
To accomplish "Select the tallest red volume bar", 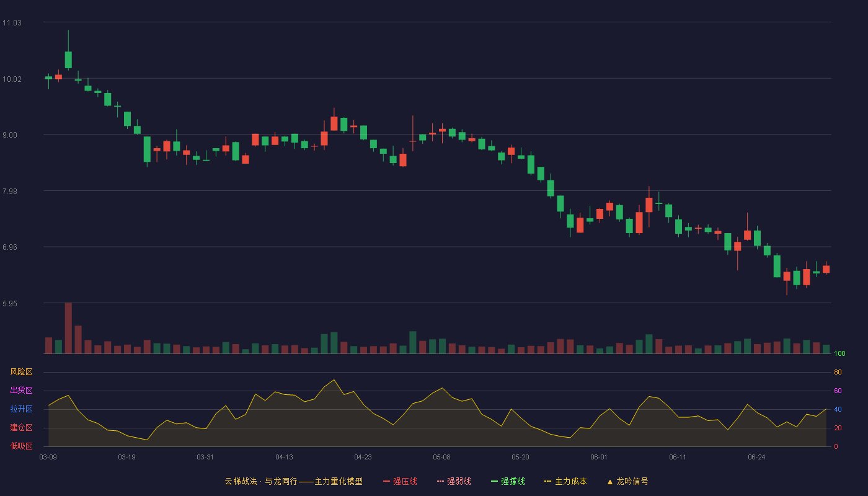I will pyautogui.click(x=68, y=328).
